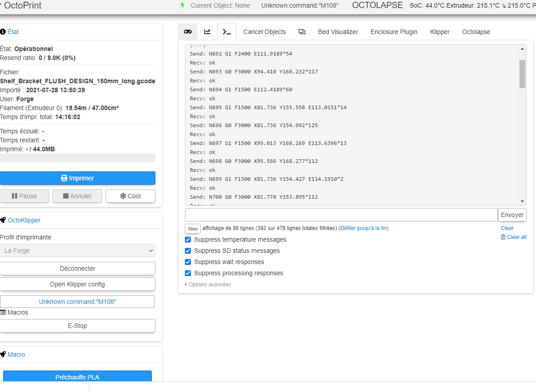Click the Clear link
The width and height of the screenshot is (536, 392).
coord(507,228)
